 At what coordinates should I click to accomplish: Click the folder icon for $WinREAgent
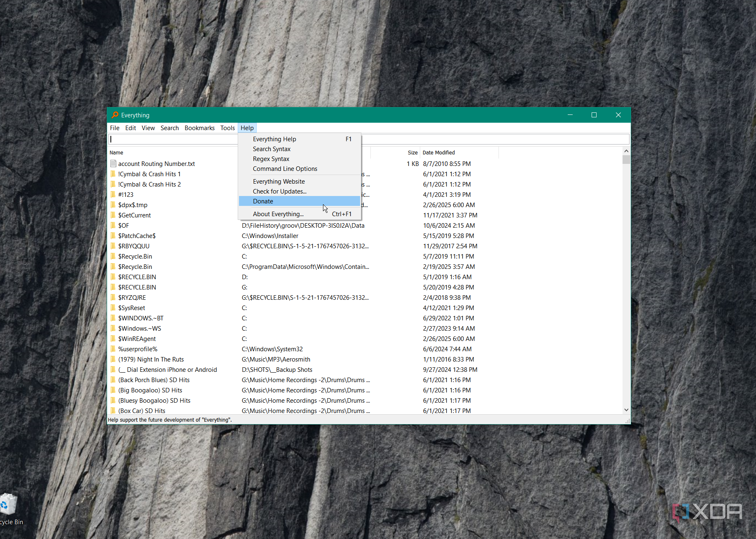(x=113, y=338)
